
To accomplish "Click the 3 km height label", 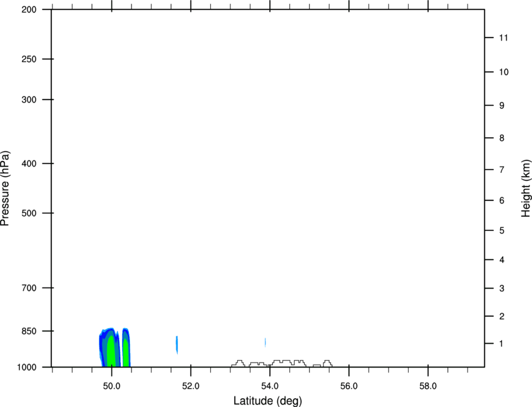I will pyautogui.click(x=502, y=288).
